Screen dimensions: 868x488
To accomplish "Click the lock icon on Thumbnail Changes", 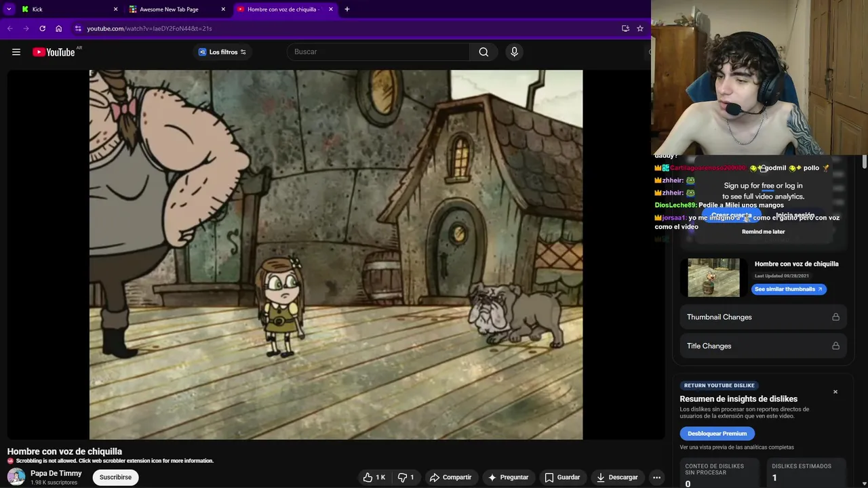I will 835,317.
